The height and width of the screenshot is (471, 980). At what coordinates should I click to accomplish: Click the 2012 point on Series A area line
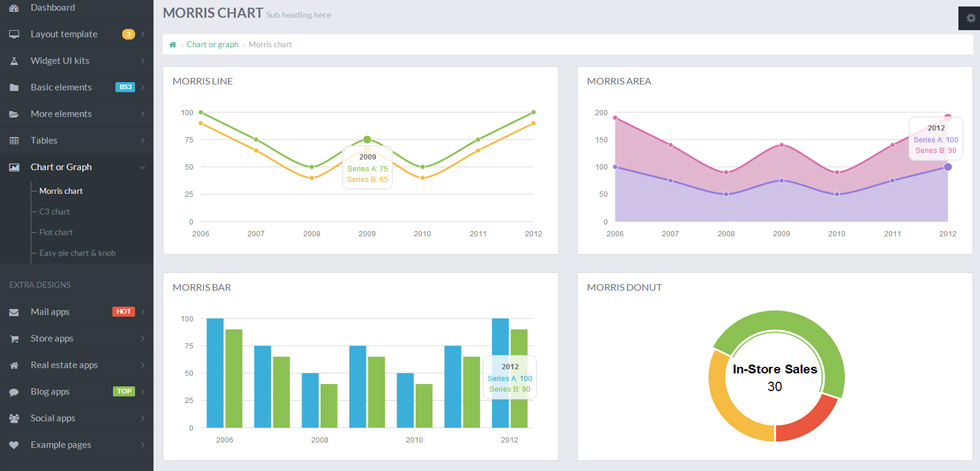pyautogui.click(x=948, y=167)
